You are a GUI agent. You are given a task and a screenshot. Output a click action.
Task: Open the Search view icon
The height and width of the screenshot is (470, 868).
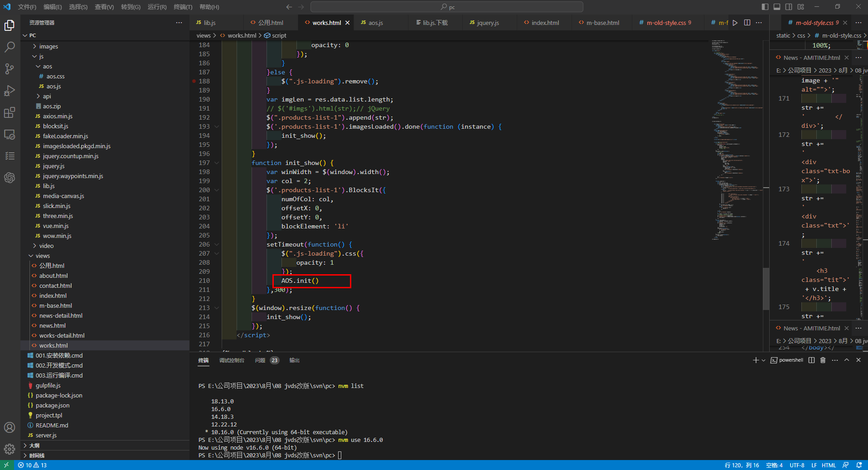[10, 47]
